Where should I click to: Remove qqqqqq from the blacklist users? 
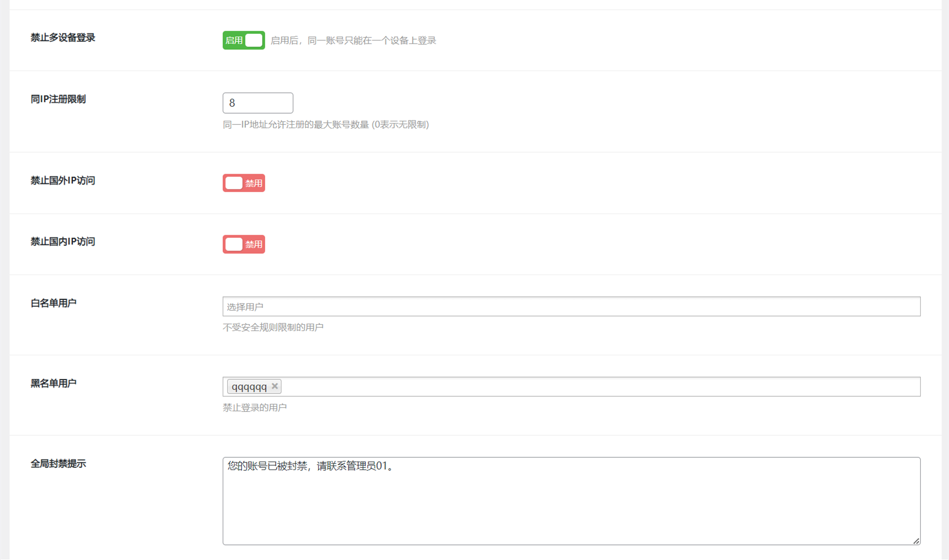275,387
